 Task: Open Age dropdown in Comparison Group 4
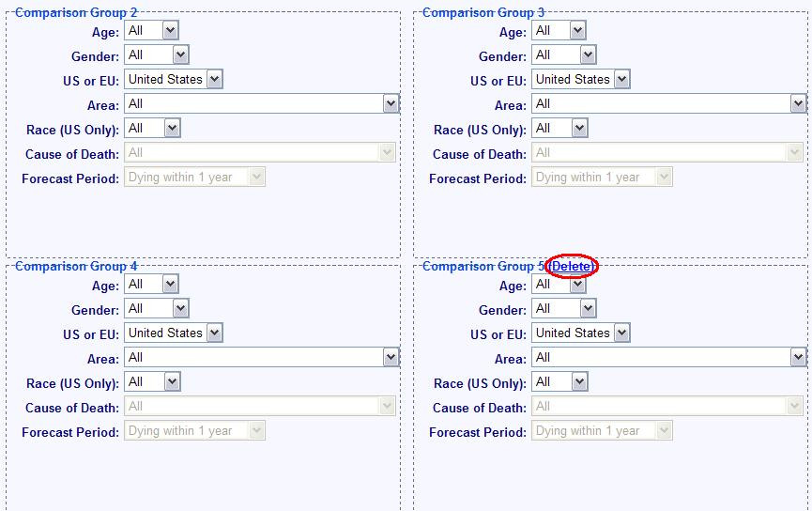pyautogui.click(x=151, y=285)
